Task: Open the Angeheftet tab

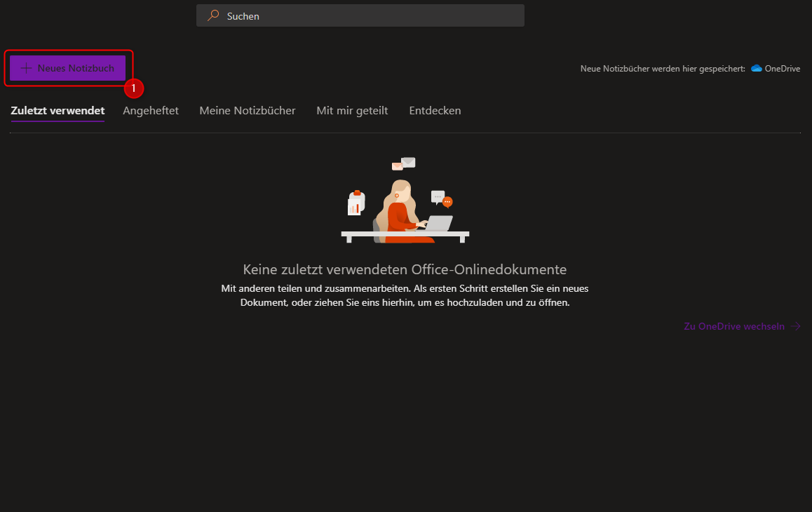Action: [151, 111]
